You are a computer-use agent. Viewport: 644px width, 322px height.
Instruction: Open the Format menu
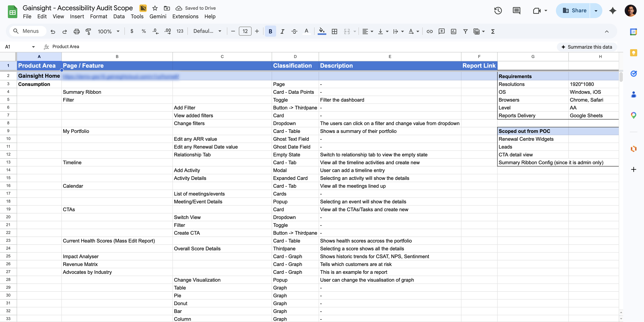tap(99, 17)
